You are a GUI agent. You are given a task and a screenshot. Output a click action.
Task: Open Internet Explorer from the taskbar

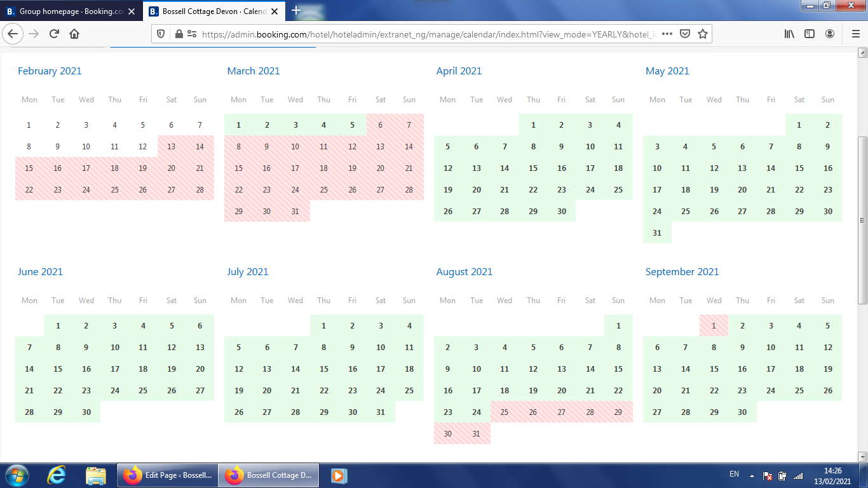click(56, 475)
